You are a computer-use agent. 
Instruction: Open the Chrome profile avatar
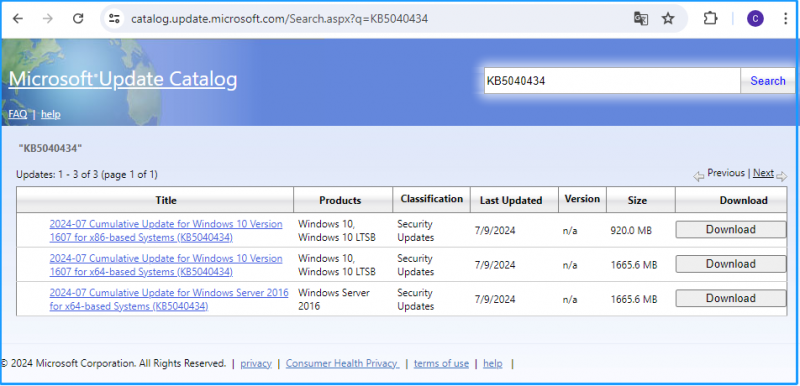(x=755, y=19)
